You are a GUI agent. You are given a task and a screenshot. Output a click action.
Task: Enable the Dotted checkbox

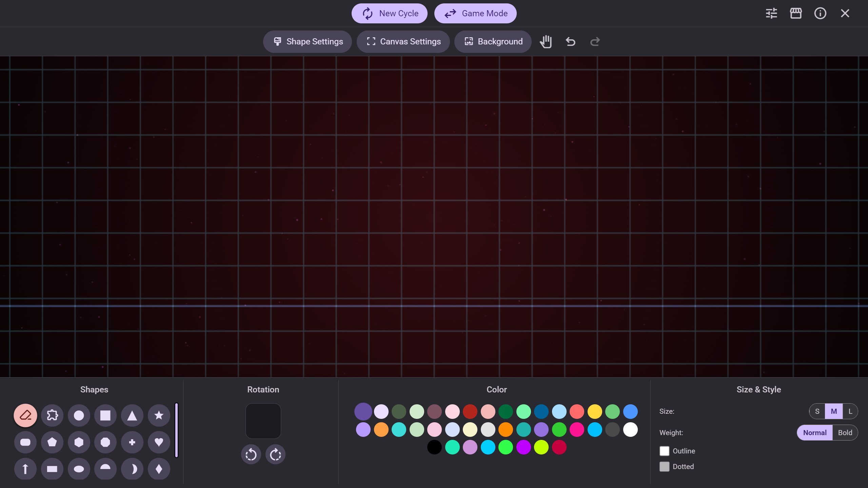pyautogui.click(x=665, y=466)
